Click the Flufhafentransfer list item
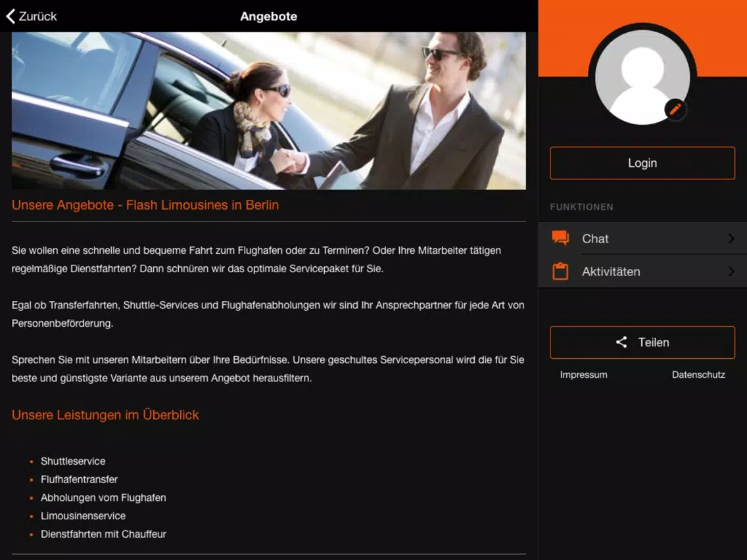Viewport: 747px width, 560px height. (79, 479)
